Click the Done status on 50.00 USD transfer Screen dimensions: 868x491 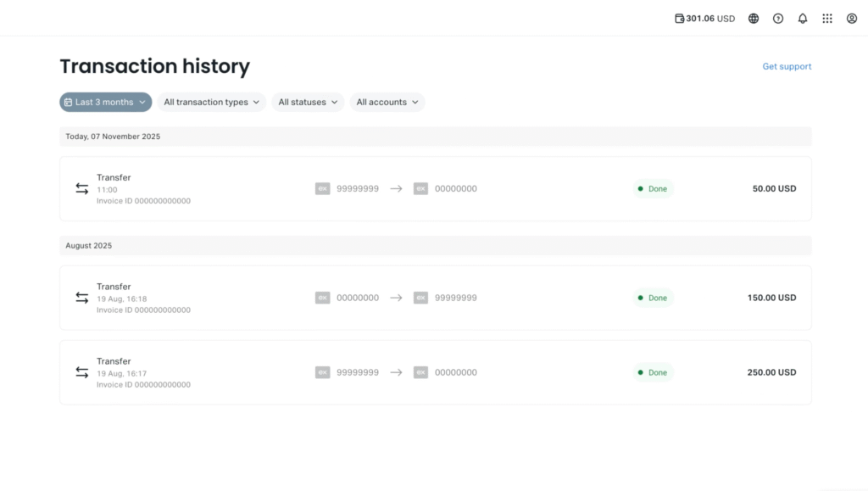[x=653, y=189]
